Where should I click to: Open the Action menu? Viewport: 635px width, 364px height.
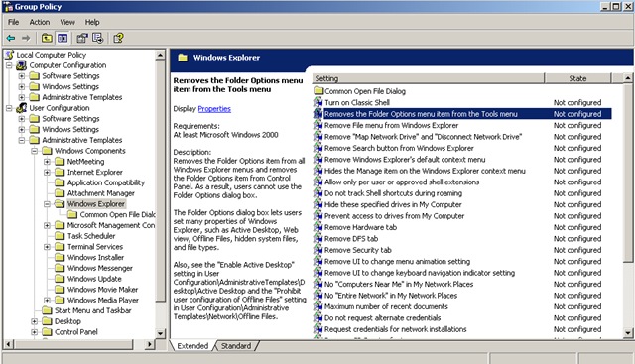point(40,22)
